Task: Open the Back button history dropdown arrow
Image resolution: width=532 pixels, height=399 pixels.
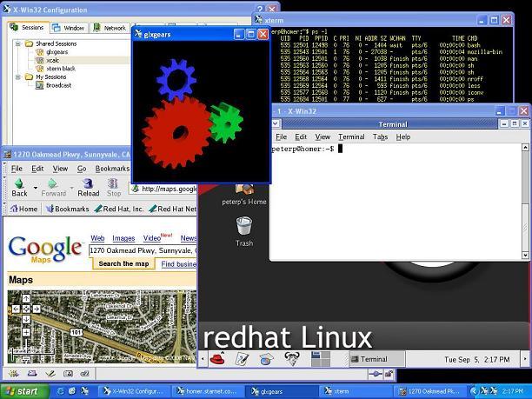Action: coord(36,187)
